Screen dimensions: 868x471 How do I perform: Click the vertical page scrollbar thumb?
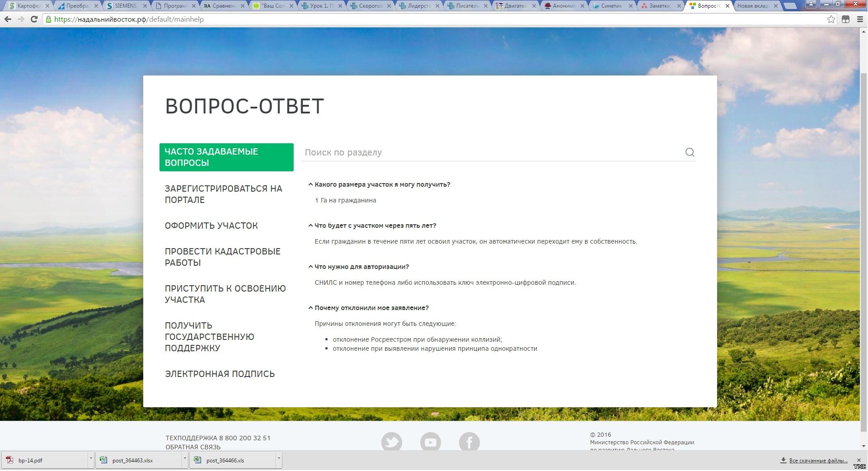(x=863, y=251)
